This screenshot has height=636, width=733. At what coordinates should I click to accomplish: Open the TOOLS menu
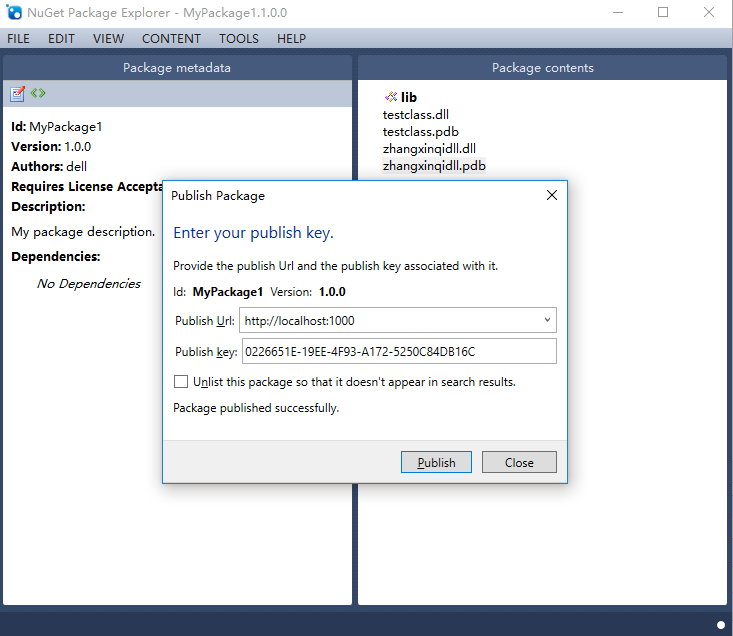239,39
